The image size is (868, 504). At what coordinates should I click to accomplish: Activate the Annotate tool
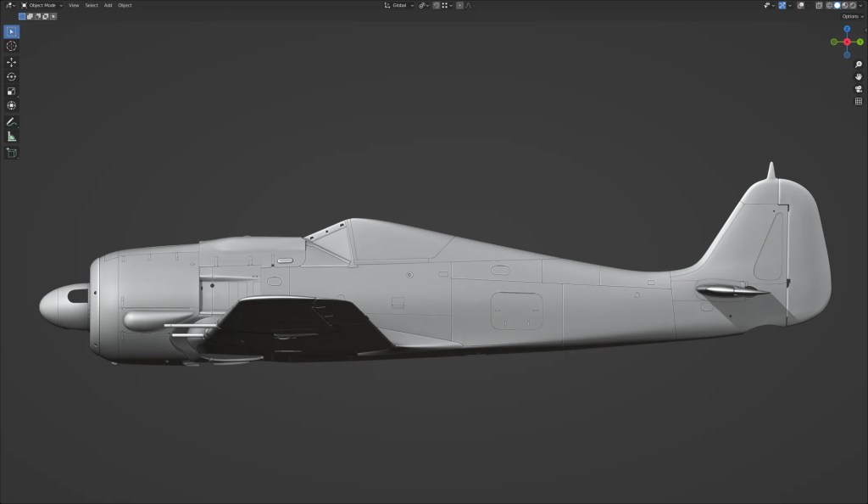pyautogui.click(x=12, y=121)
